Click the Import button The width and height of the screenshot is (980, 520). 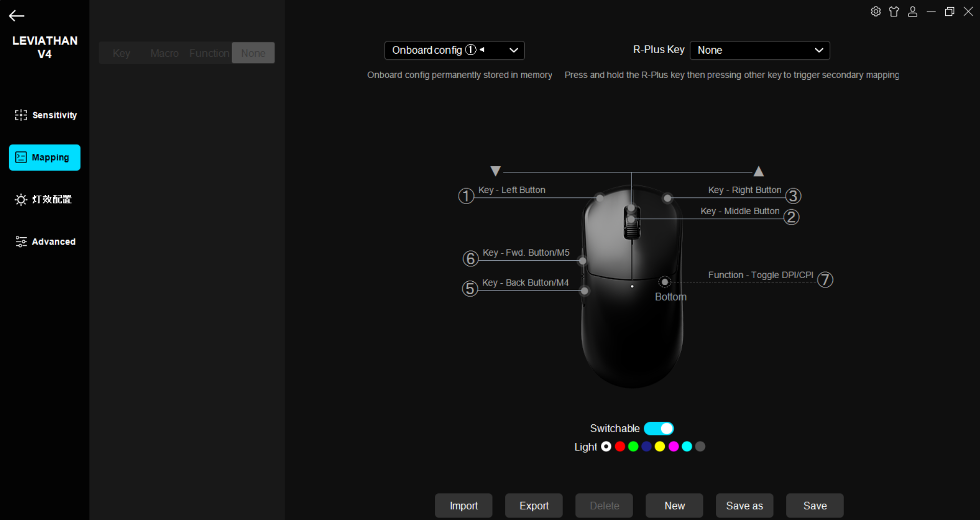[463, 506]
